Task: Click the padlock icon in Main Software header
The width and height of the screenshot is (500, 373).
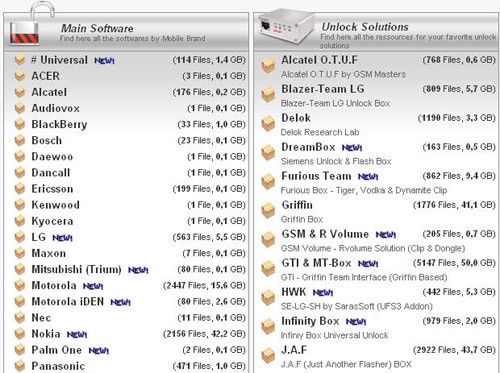Action: 31,23
